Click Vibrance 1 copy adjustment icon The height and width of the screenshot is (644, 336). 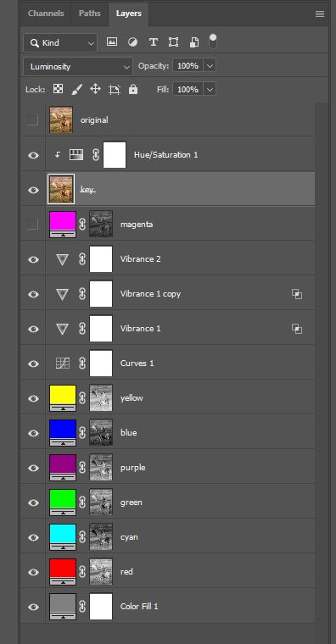point(62,294)
